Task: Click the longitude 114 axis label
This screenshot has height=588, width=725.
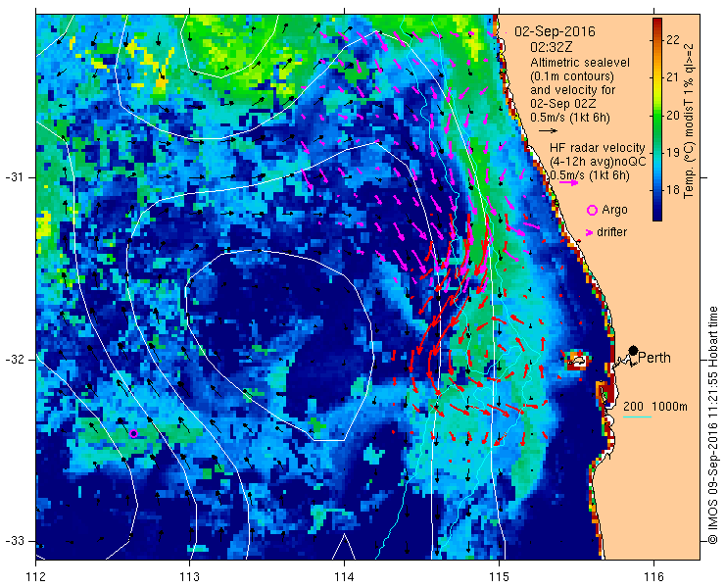Action: 344,577
